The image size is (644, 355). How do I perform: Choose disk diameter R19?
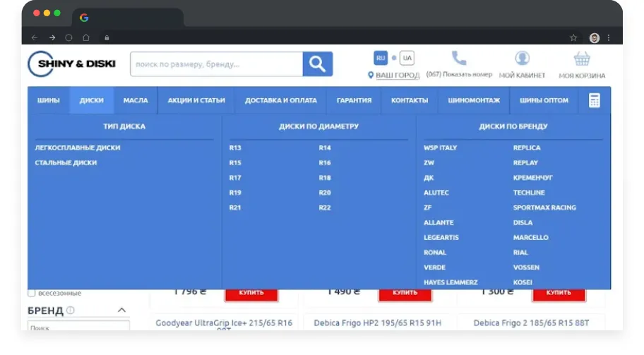tap(235, 193)
